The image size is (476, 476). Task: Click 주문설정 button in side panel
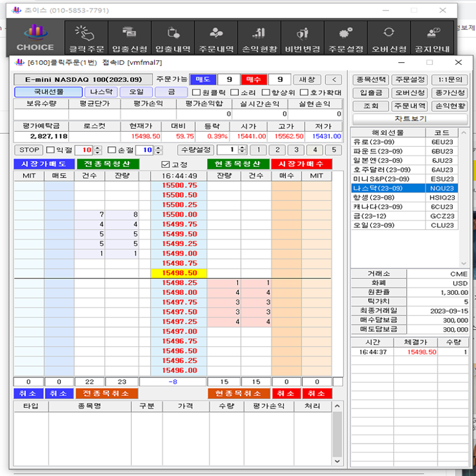pos(410,80)
